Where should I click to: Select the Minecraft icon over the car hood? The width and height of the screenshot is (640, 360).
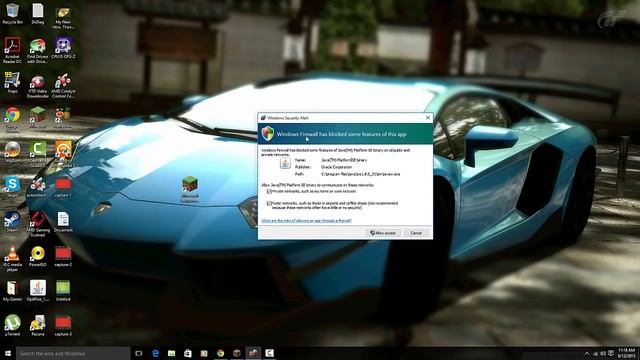[190, 189]
